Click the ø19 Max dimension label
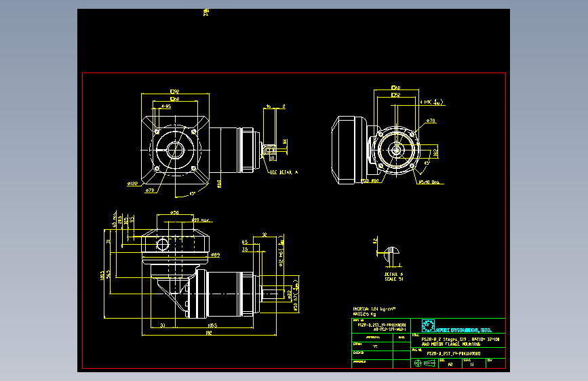Screen dimensions: 588x381 pos(201,220)
